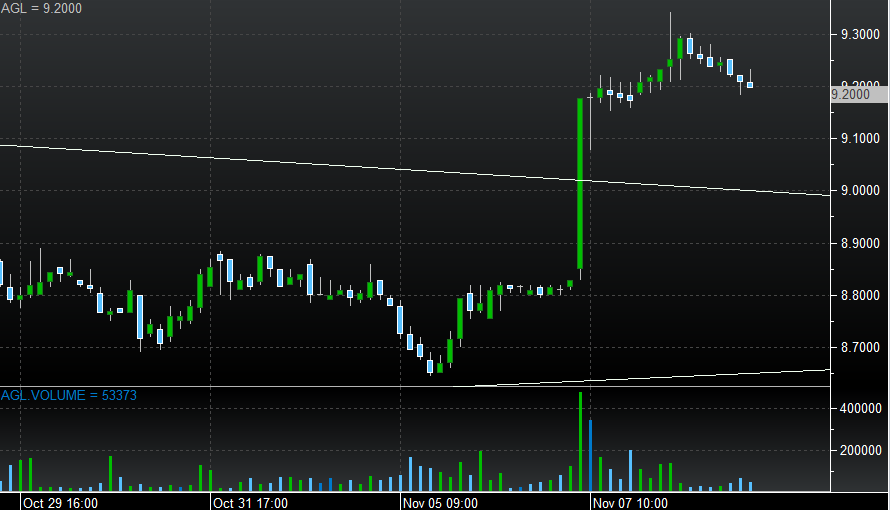
Task: Click the 200000 volume axis label
Action: 861,451
